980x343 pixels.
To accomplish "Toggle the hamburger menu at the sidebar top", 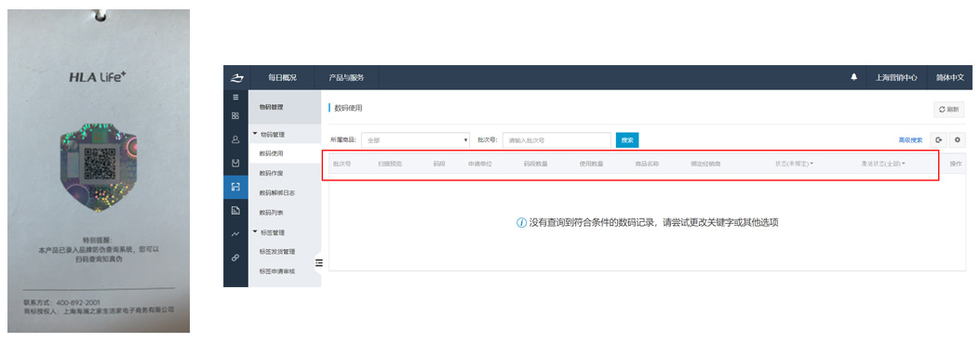I will point(235,98).
